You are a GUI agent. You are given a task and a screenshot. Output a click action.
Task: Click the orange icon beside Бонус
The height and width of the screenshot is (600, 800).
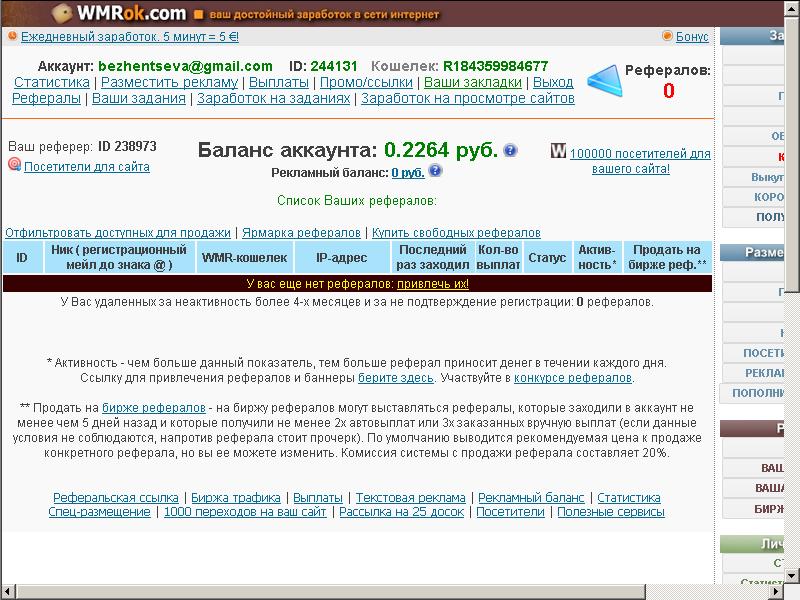coord(667,36)
